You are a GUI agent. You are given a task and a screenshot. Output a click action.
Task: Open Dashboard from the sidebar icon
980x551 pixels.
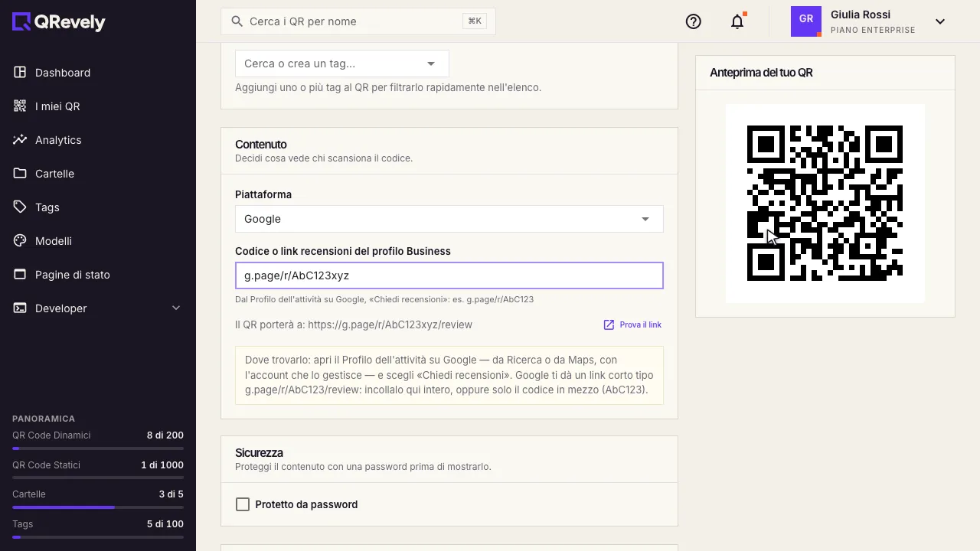[20, 73]
